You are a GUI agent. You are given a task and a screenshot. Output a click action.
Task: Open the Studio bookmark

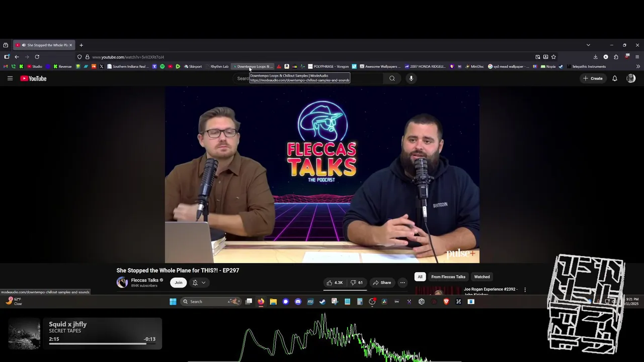(35, 66)
